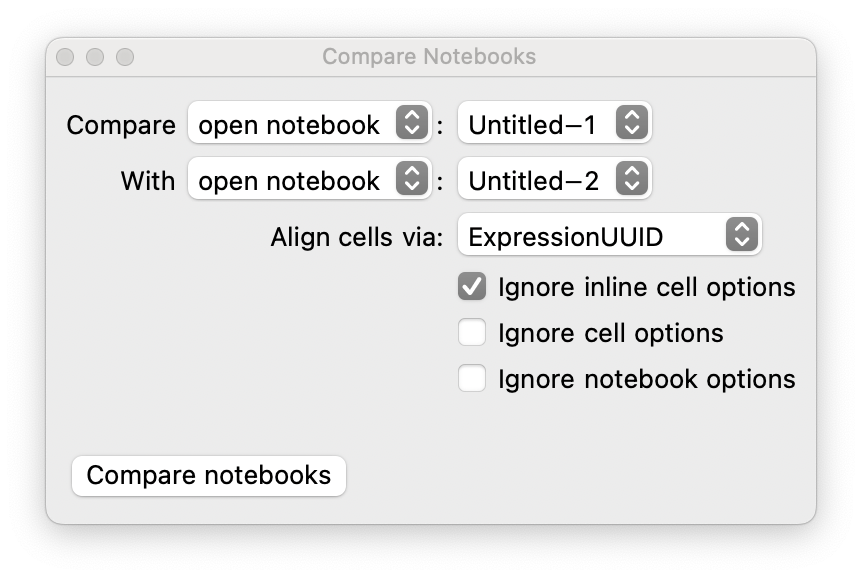Uncheck the Ignore inline cell options box
This screenshot has width=862, height=578.
pyautogui.click(x=472, y=287)
